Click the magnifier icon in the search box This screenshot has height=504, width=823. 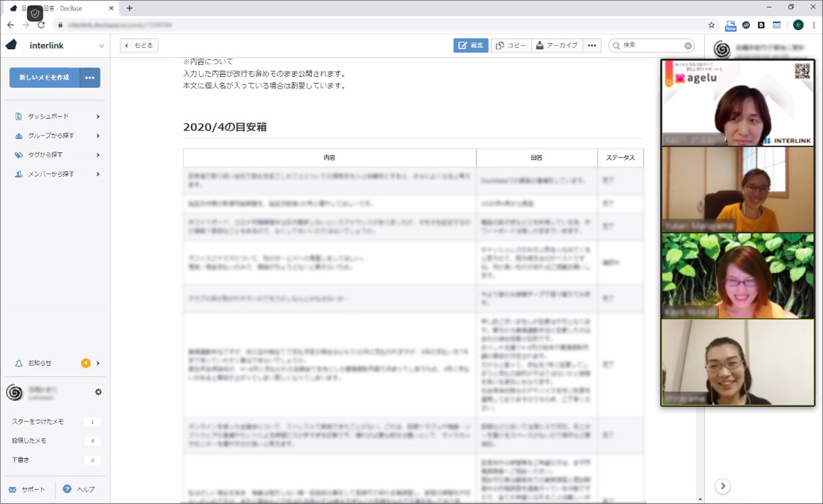point(616,46)
